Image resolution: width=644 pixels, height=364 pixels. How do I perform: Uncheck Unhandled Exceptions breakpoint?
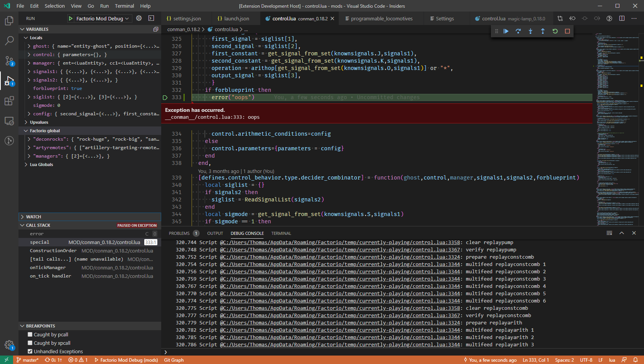[x=30, y=352]
